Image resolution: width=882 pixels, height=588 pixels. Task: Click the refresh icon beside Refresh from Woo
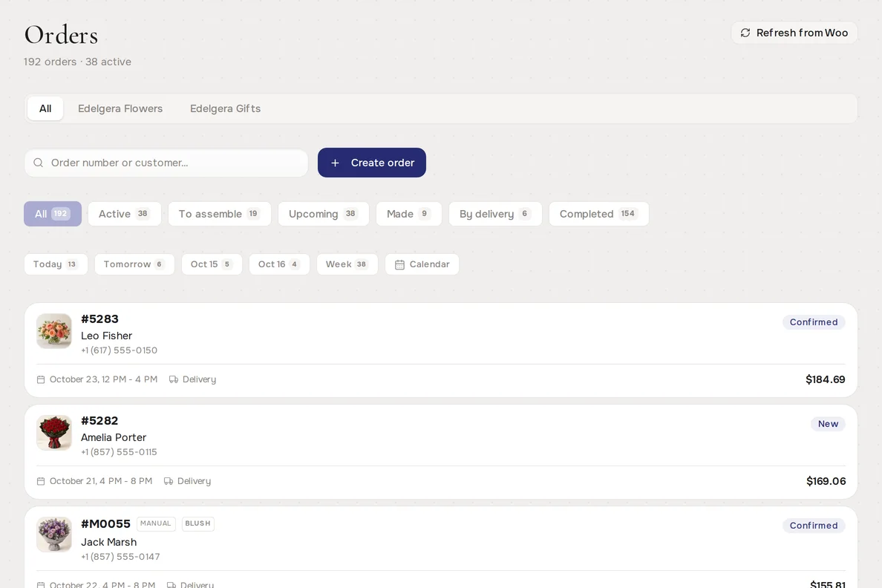[745, 33]
